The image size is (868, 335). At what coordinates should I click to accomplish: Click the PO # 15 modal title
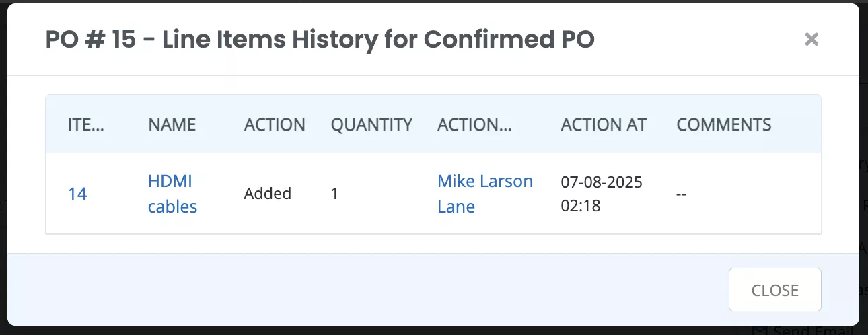pyautogui.click(x=320, y=40)
